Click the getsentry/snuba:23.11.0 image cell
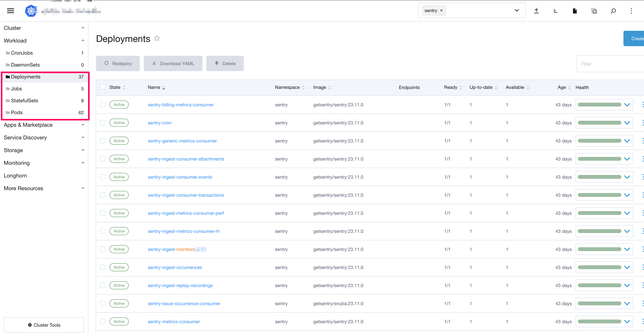This screenshot has width=644, height=333. [338, 303]
